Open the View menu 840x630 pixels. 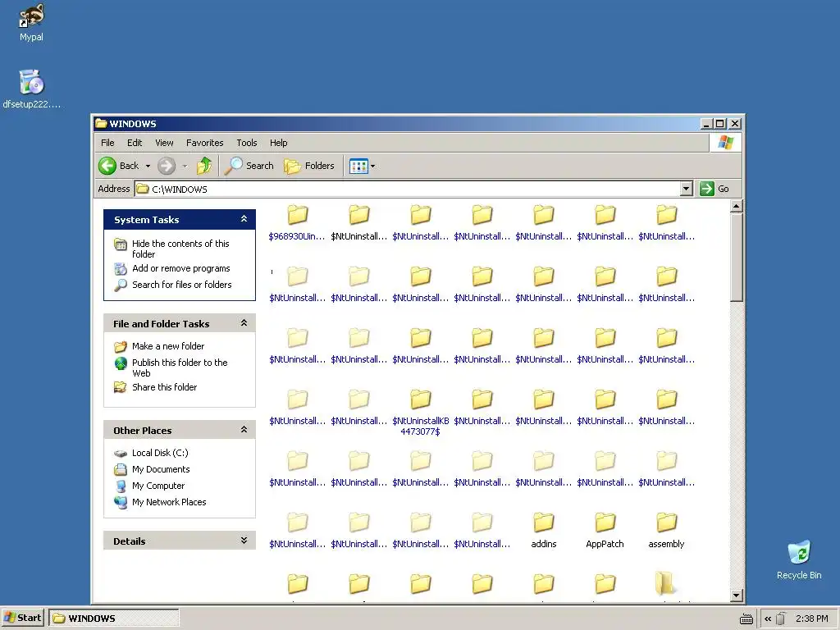coord(164,143)
